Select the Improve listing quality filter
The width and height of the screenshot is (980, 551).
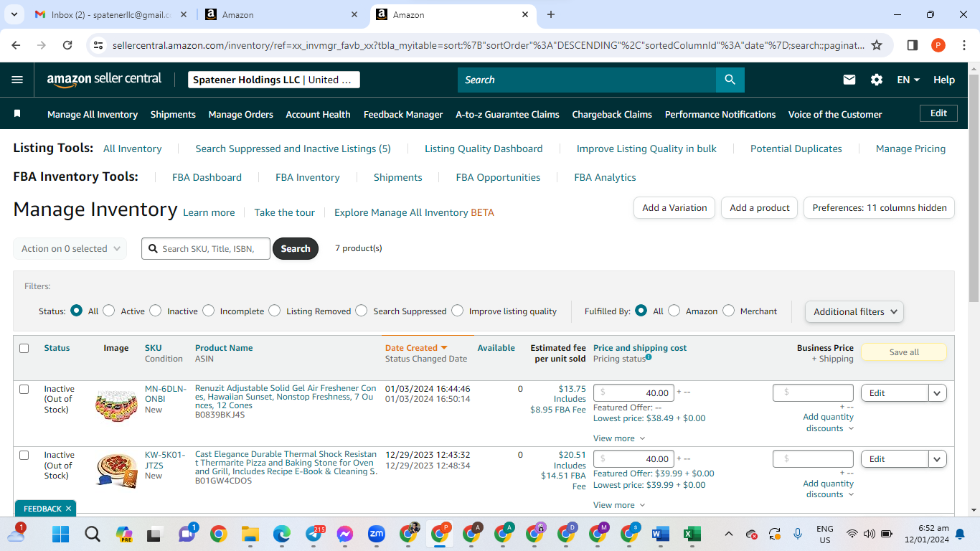[x=458, y=311]
